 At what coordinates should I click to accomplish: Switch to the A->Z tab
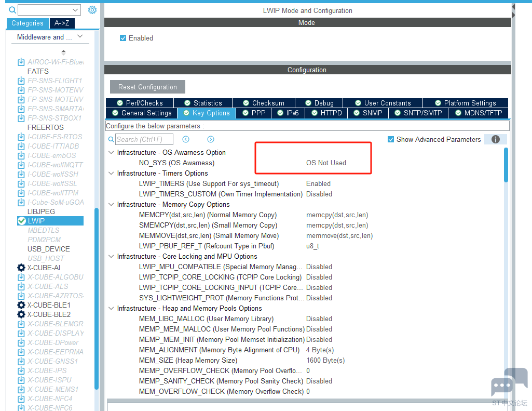click(x=62, y=23)
